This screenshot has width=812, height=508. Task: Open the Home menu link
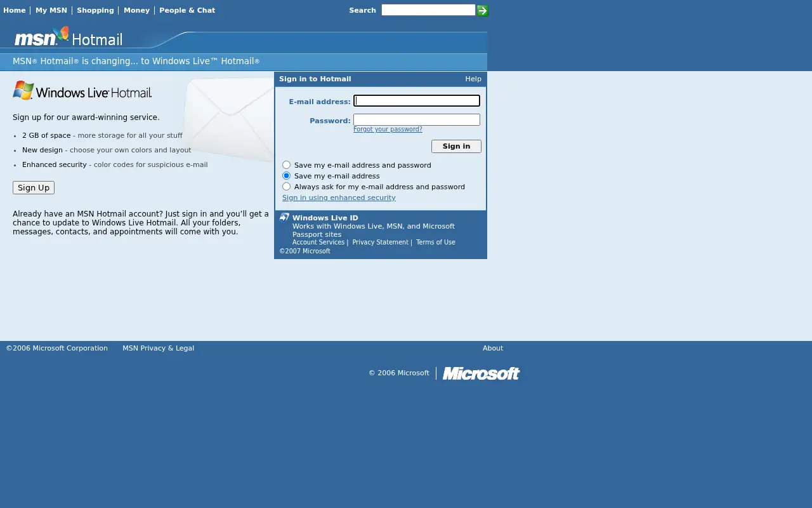tap(15, 10)
